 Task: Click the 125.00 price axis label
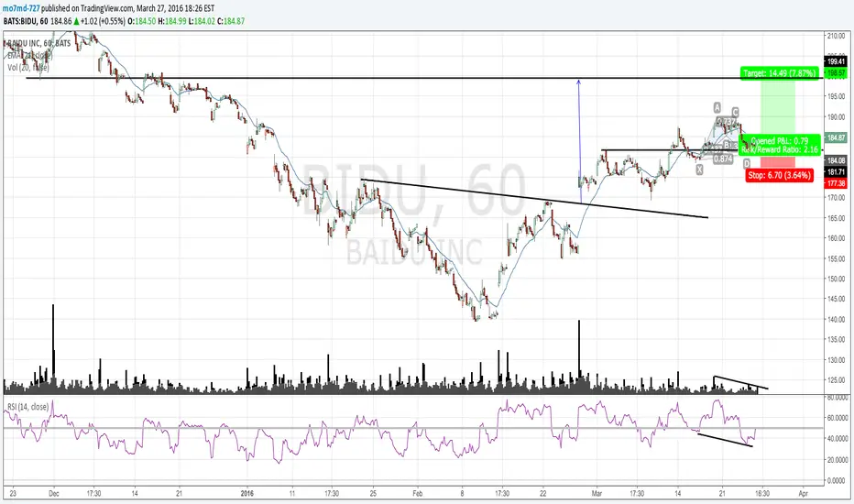836,379
